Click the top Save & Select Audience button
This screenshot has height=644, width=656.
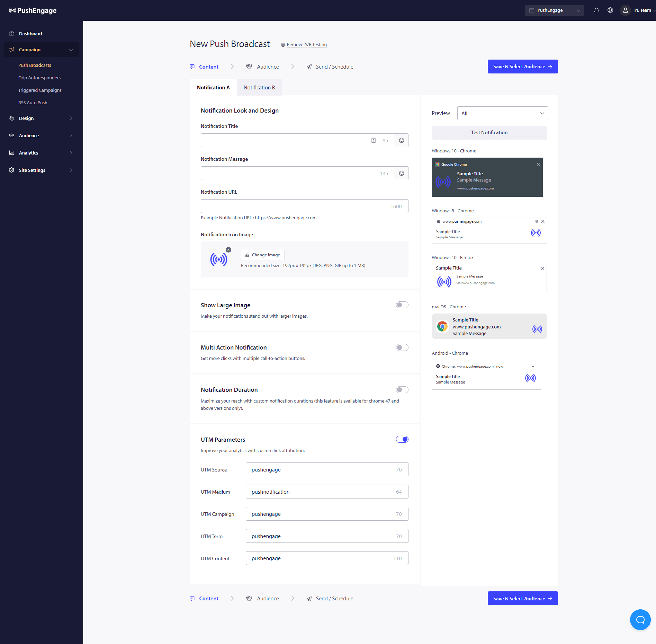[522, 67]
